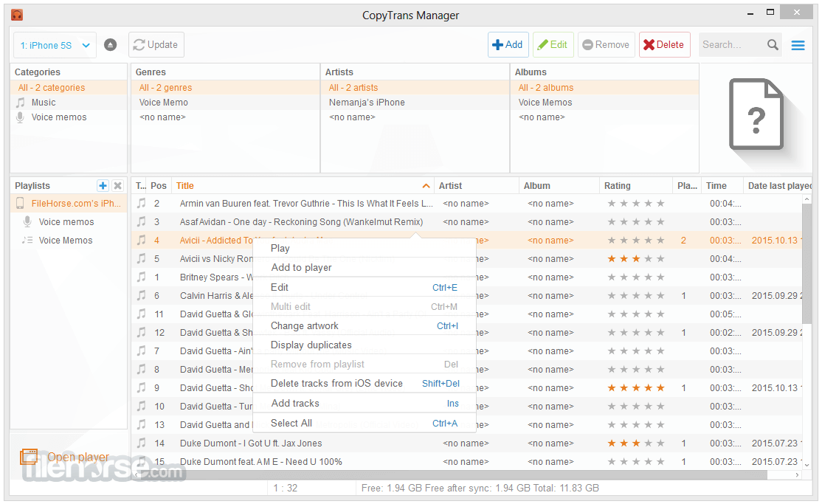Select the Voice Memo genre
Screen dimensions: 822x504
225,103
